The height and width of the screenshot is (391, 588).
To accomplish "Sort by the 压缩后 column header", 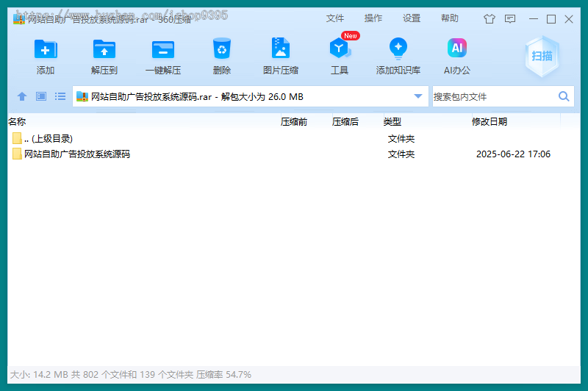I will (x=345, y=121).
